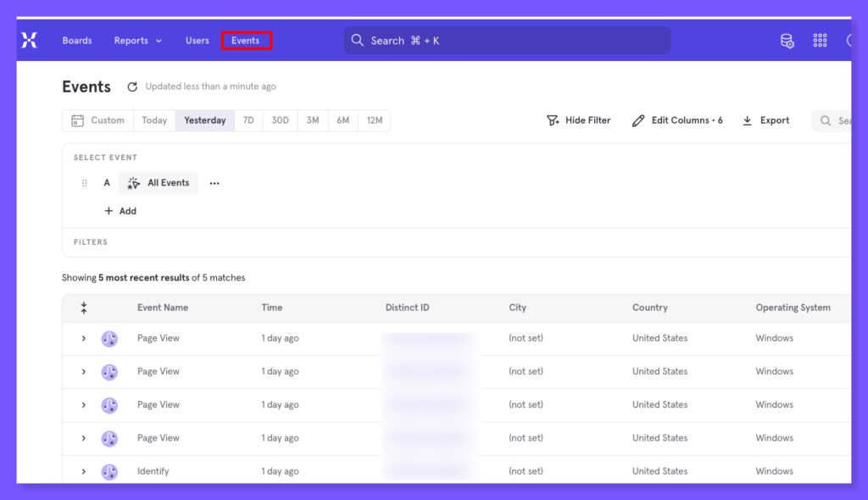Open the Reports dropdown menu
The height and width of the screenshot is (500, 868).
coord(137,41)
